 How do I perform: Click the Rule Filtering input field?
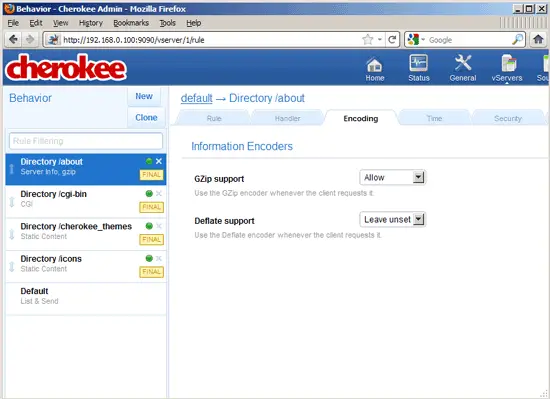tap(86, 141)
